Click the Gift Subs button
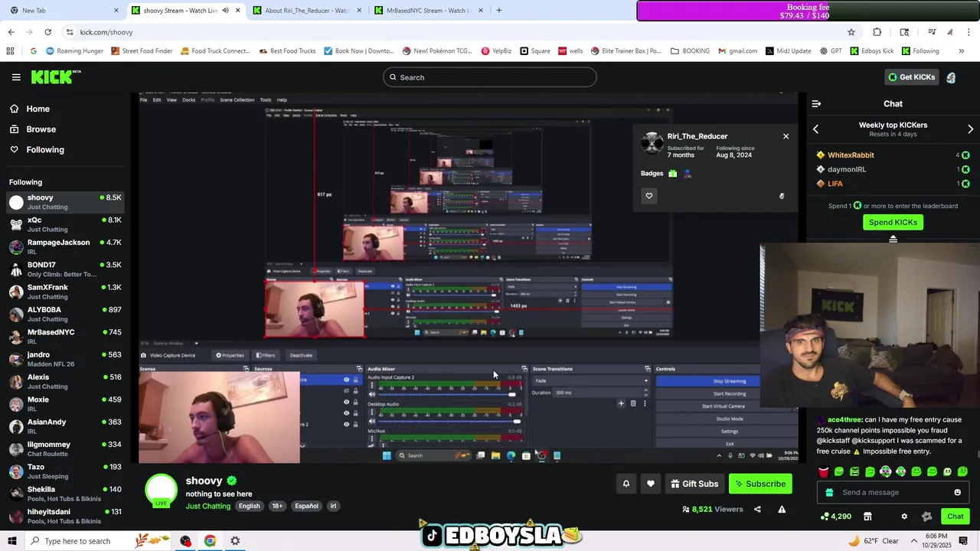Viewport: 980px width, 551px height. (694, 484)
